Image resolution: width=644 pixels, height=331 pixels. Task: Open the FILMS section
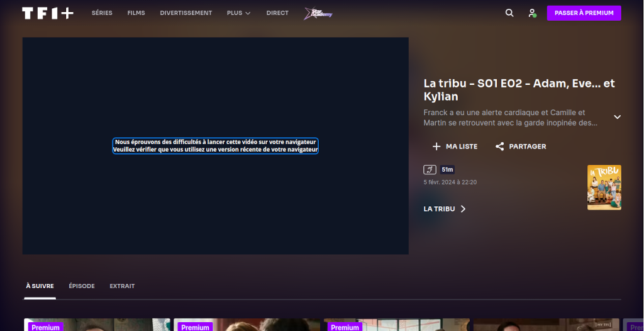tap(136, 13)
